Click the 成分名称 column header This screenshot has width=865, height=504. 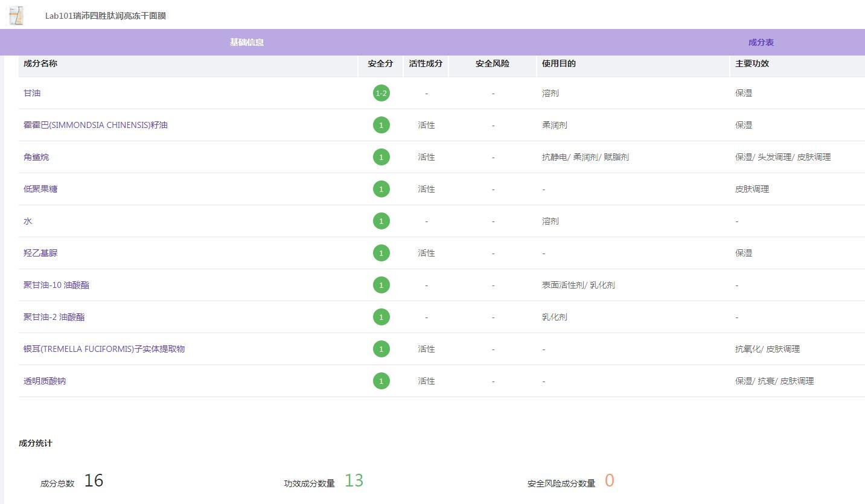tap(40, 63)
